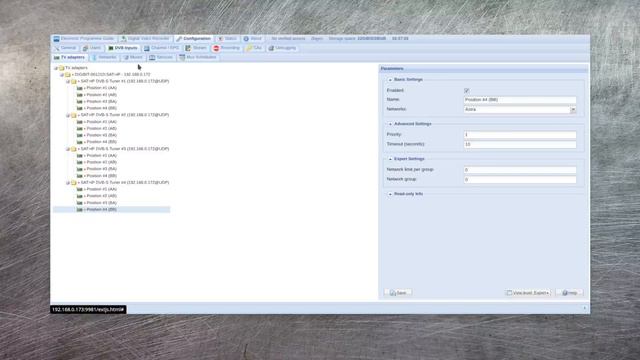640x360 pixels.
Task: Click adapter icon of Tuner #4 Position #1 (AA)
Action: 80,189
